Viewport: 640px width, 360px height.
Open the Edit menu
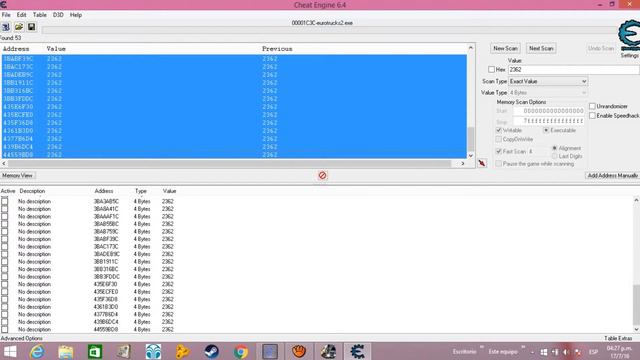(x=21, y=15)
